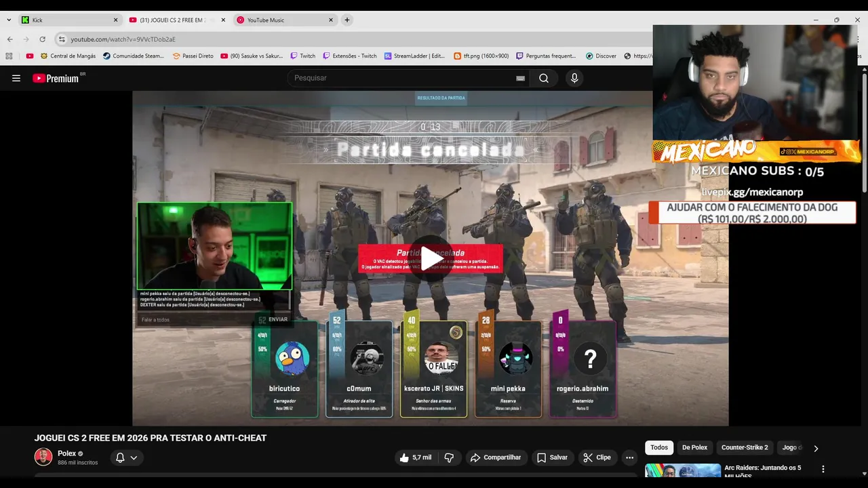The image size is (868, 488).
Task: Start voice search with the microphone
Action: point(574,78)
